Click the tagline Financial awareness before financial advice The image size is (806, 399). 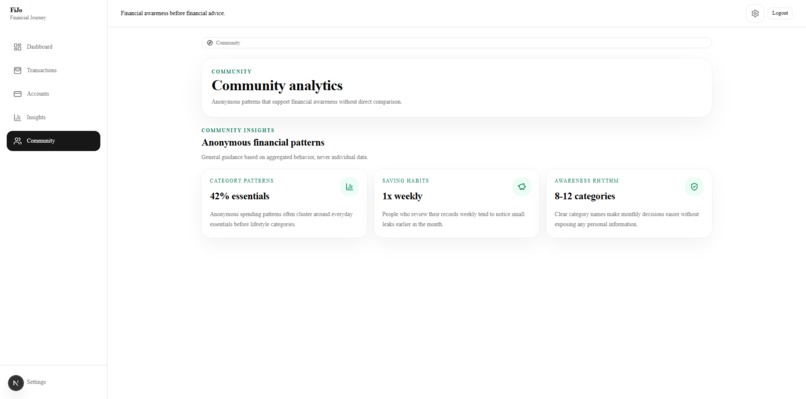point(173,13)
